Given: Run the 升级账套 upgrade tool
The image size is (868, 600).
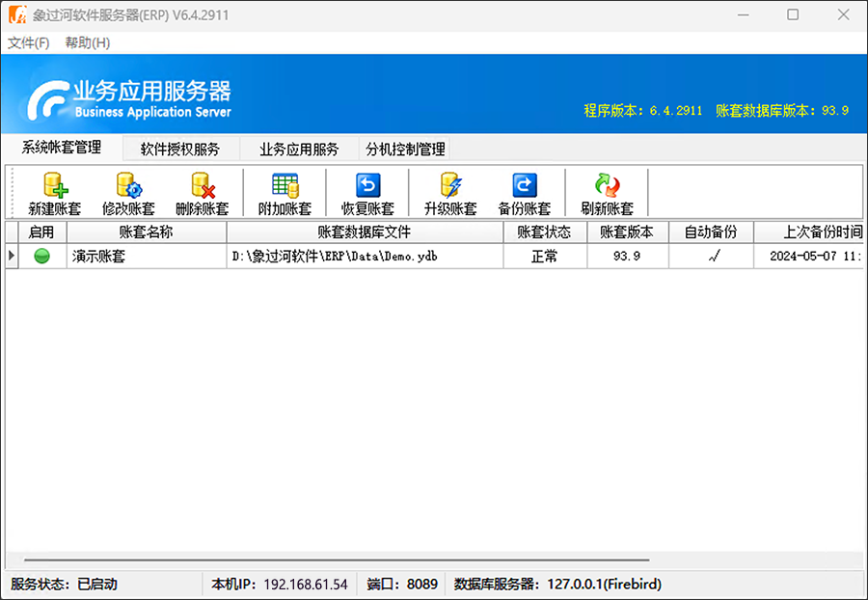Looking at the screenshot, I should [x=450, y=193].
